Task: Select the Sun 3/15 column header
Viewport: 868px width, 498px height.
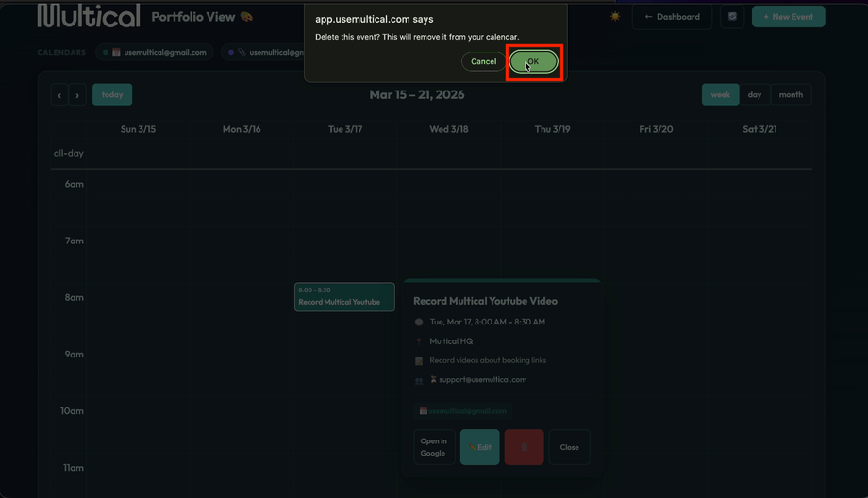Action: point(138,129)
